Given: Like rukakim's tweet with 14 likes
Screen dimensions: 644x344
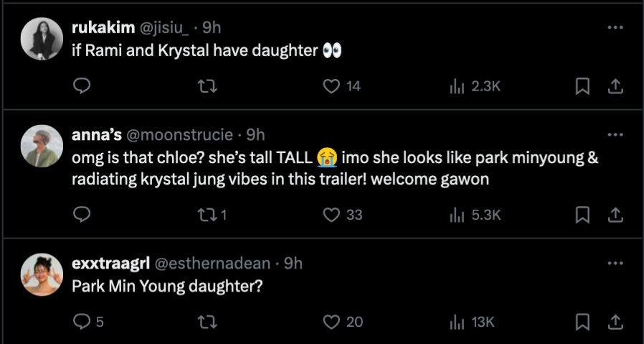Looking at the screenshot, I should click(331, 86).
